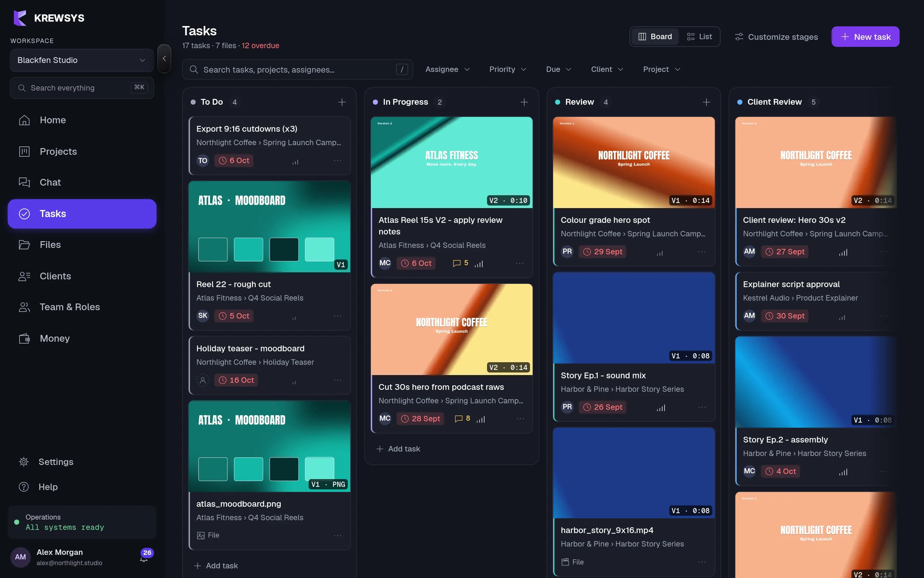Click the KREWSYS logo
Screen dimensions: 924x578
tap(49, 18)
